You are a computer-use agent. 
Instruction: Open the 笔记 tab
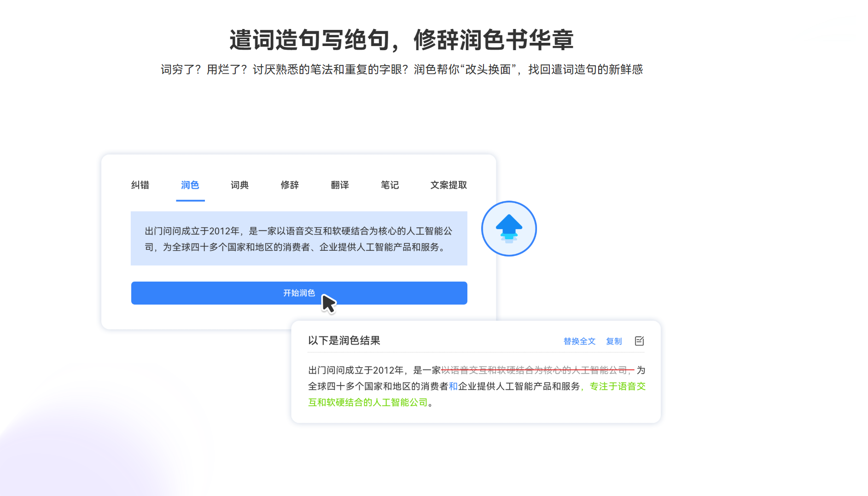(x=390, y=185)
